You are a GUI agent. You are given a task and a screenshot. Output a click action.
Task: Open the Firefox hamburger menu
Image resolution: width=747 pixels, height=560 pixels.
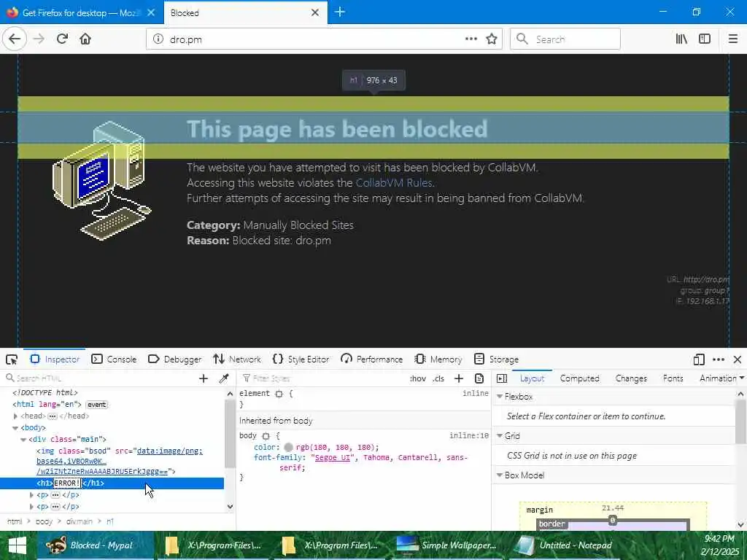click(733, 39)
